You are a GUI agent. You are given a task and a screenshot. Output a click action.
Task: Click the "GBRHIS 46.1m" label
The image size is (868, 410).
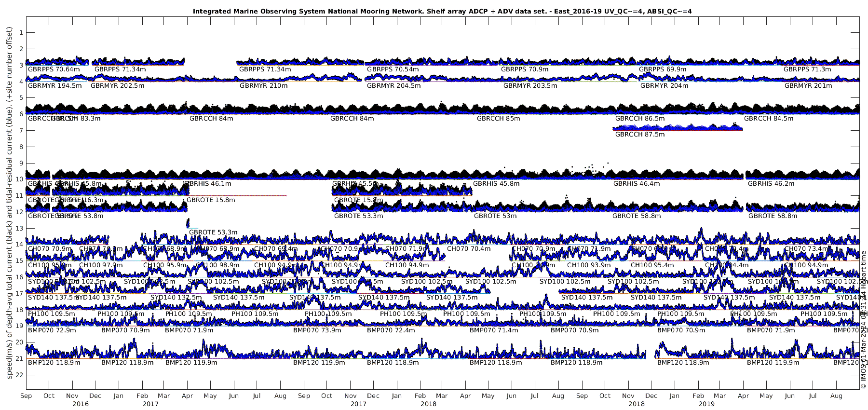click(208, 184)
